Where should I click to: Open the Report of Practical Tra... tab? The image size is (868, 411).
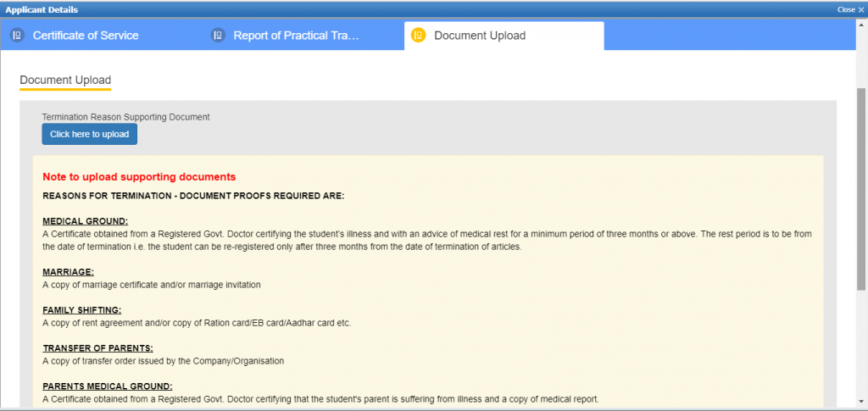pyautogui.click(x=297, y=36)
